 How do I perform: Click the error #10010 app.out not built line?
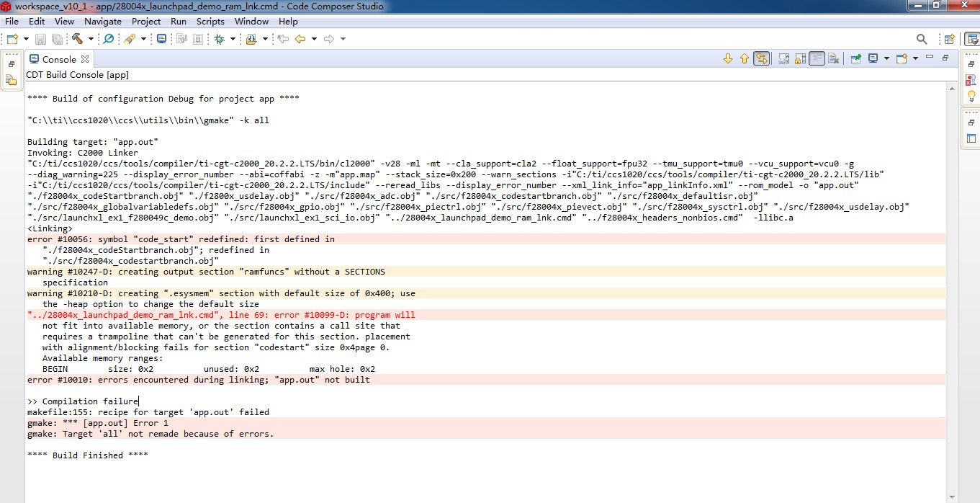pyautogui.click(x=486, y=380)
